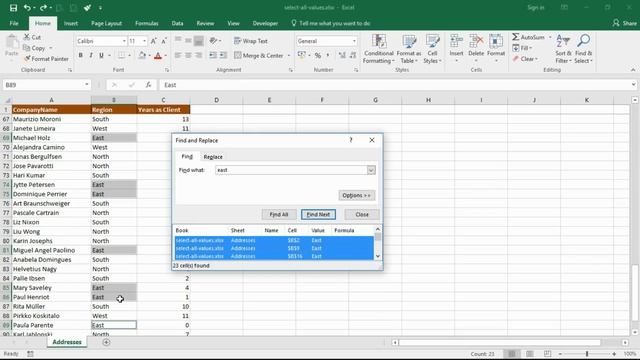Click Tell me what you want to do

[331, 23]
